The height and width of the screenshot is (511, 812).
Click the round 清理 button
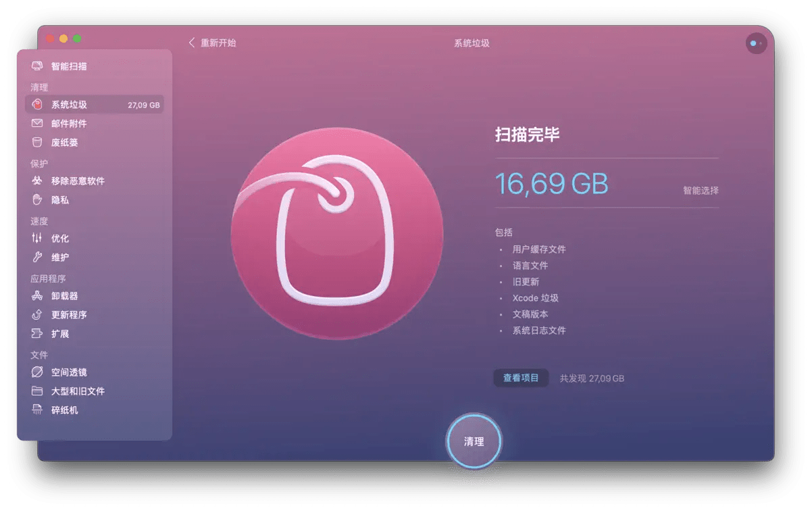coord(474,441)
